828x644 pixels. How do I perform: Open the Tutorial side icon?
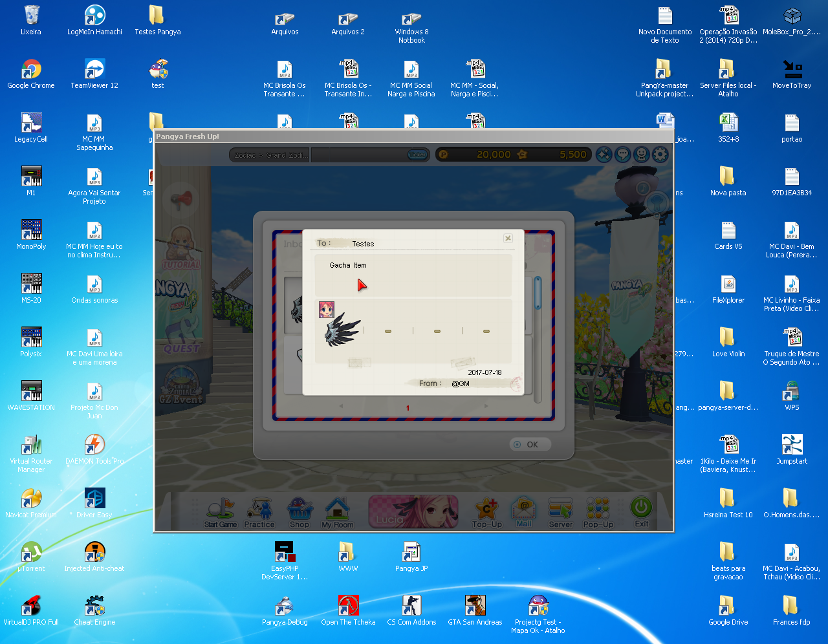181,249
